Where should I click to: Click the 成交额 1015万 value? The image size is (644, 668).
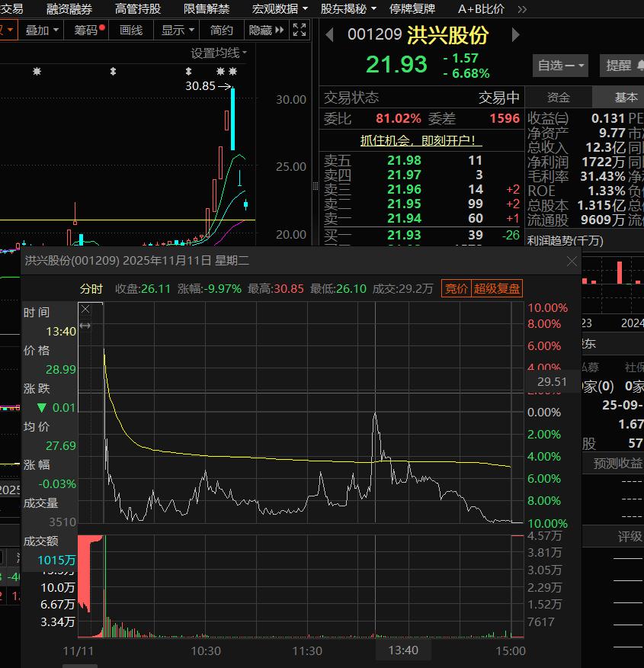coord(56,560)
